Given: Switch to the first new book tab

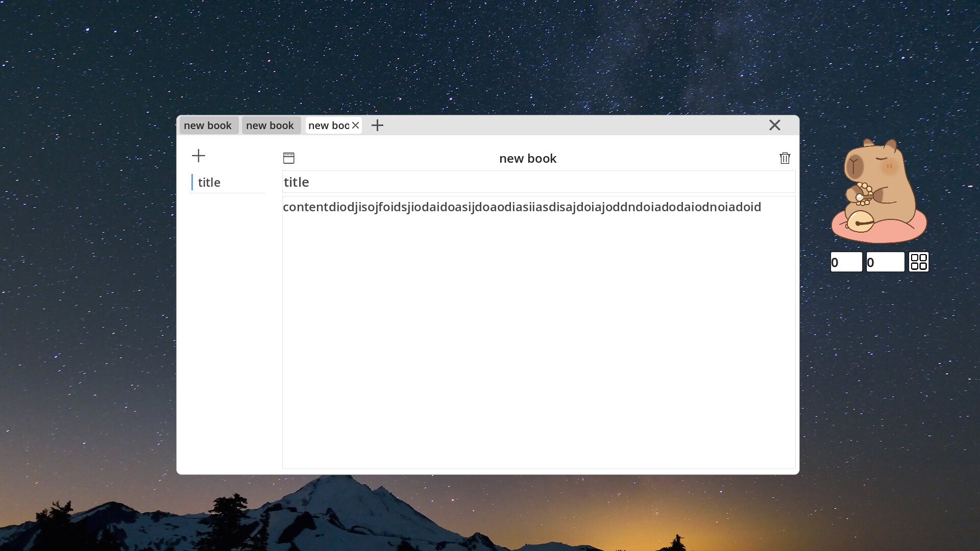Looking at the screenshot, I should (208, 126).
